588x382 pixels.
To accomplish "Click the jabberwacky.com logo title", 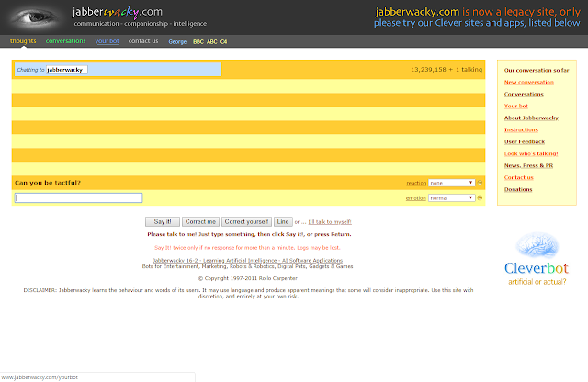I will [x=118, y=12].
